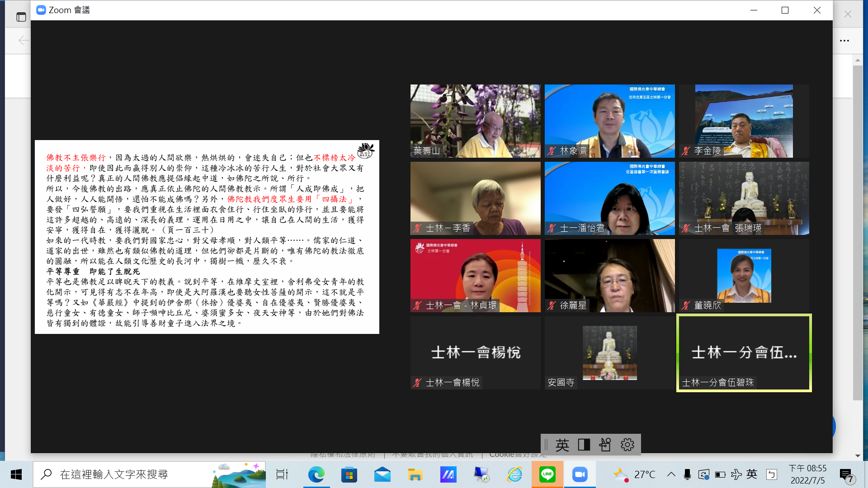Select the 安國寺 participant video tile

tap(609, 352)
